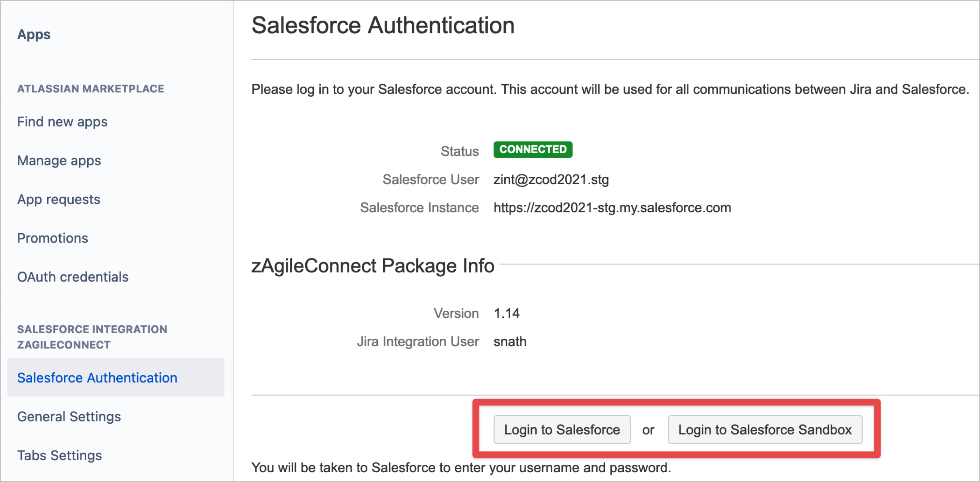Click the Salesforce user email zint@zcod2021.stg
This screenshot has height=482, width=980.
[551, 180]
